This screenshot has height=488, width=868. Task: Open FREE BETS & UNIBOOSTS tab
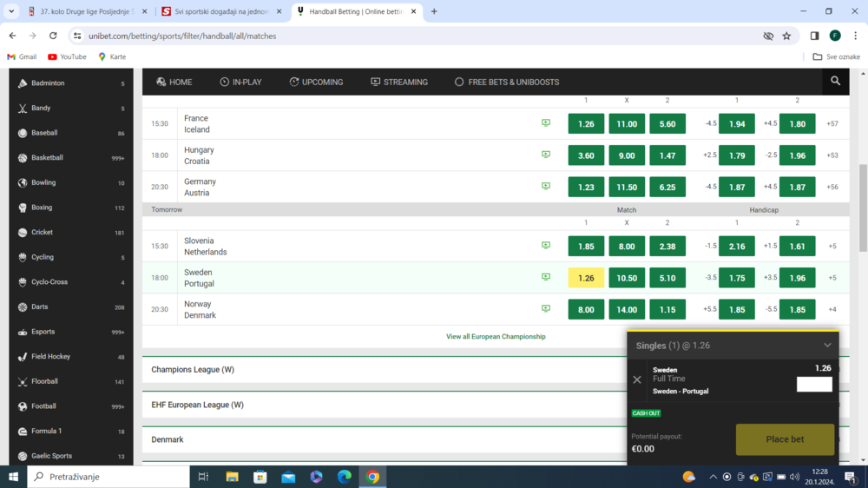tap(506, 82)
